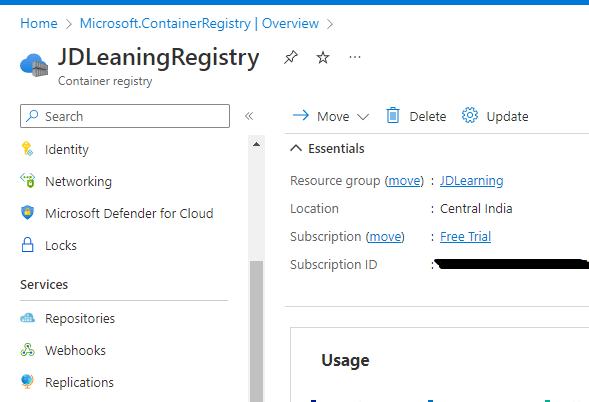The image size is (589, 402).
Task: Click the Repositories cloud icon
Action: [x=27, y=318]
